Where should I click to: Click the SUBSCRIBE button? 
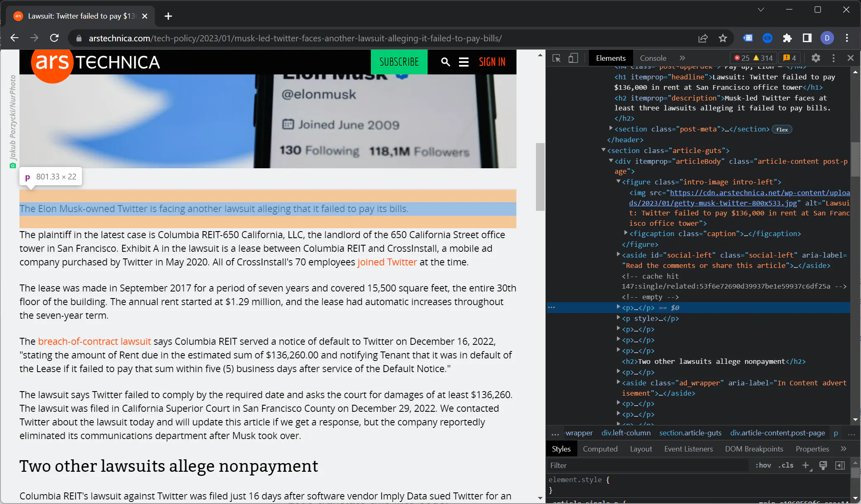[399, 62]
